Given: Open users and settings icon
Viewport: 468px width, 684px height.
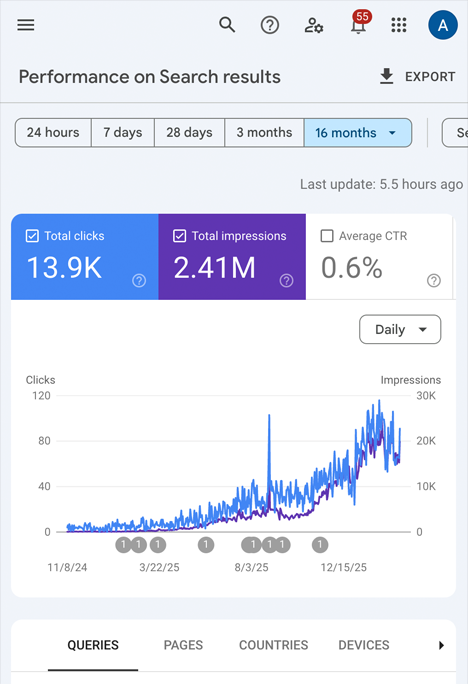Looking at the screenshot, I should coord(314,25).
